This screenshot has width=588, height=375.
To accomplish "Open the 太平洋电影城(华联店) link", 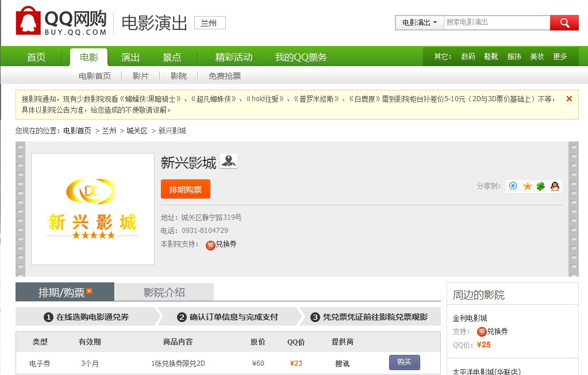I will pyautogui.click(x=486, y=372).
